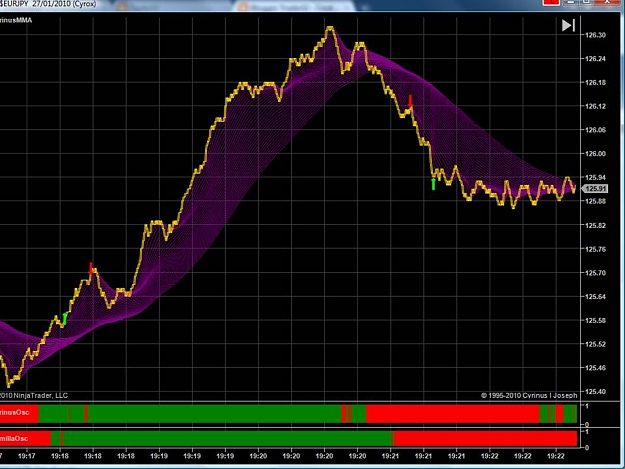Screen dimensions: 625x469
Task: Click the 125.88 price axis label
Action: [595, 201]
